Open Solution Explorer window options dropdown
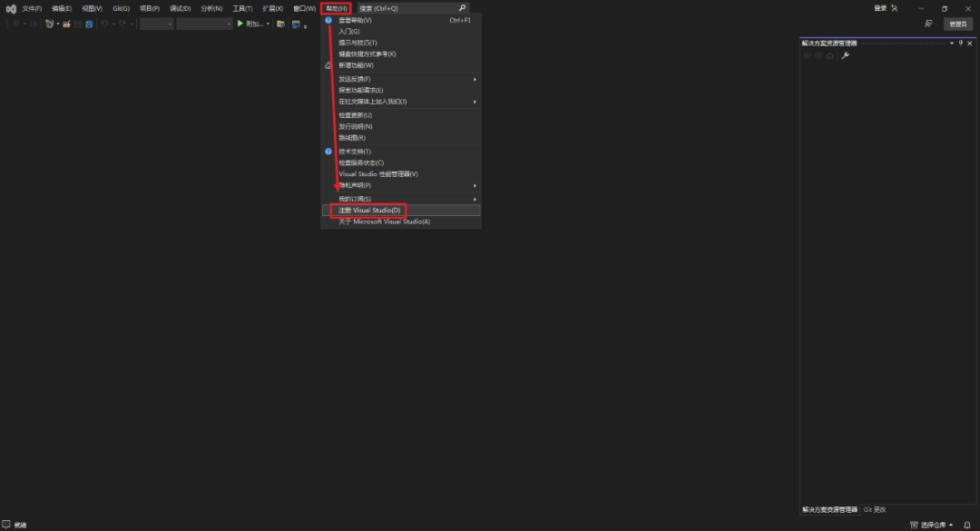The height and width of the screenshot is (531, 980). coord(952,44)
